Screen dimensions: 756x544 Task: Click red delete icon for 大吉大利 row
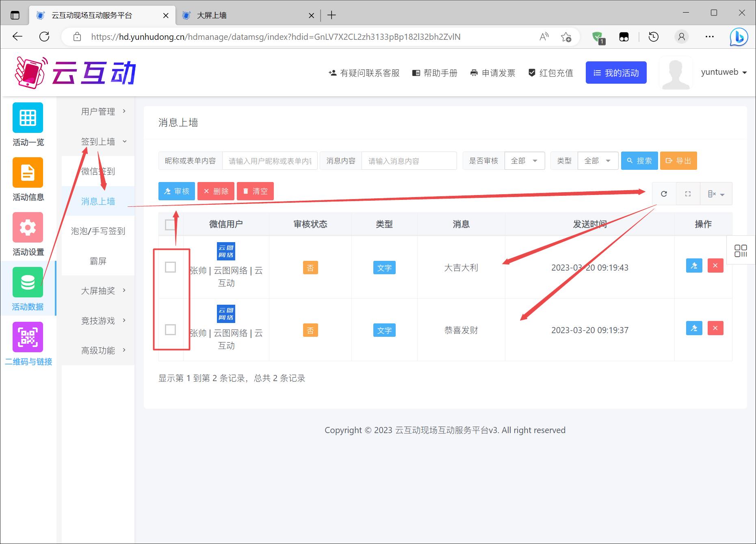point(715,266)
